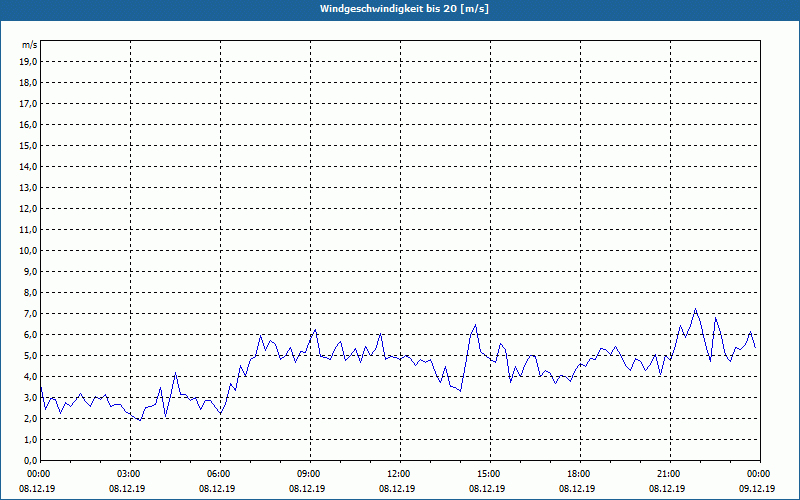
Task: Click the 15:00 time label
Action: pyautogui.click(x=490, y=474)
